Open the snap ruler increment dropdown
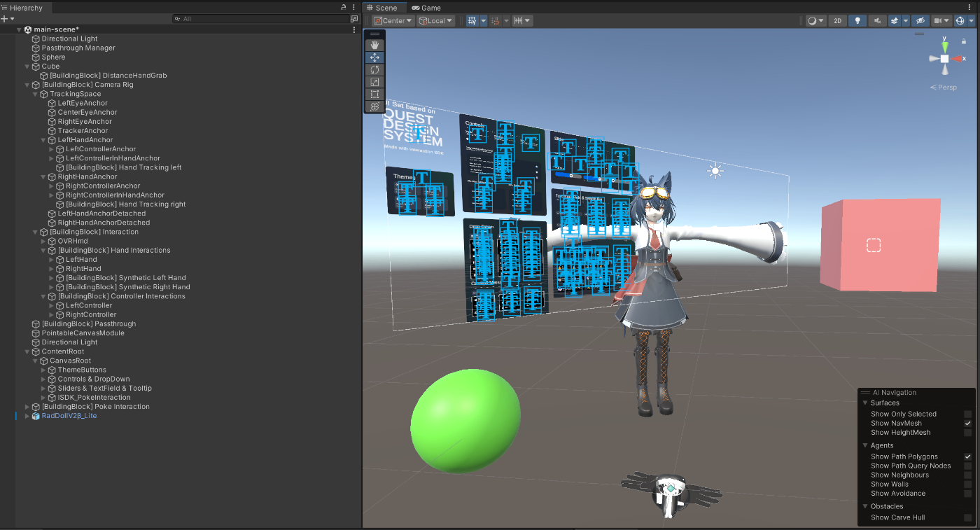This screenshot has height=530, width=980. tap(522, 21)
